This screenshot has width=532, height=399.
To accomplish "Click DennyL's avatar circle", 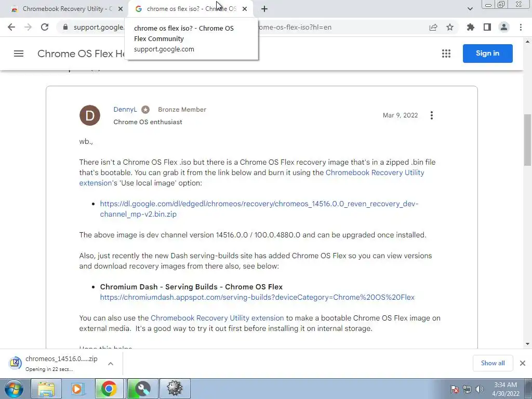I will [89, 115].
